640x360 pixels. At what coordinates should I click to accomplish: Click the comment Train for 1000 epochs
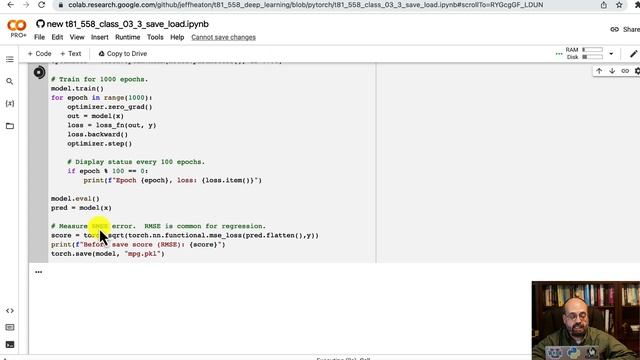point(99,80)
